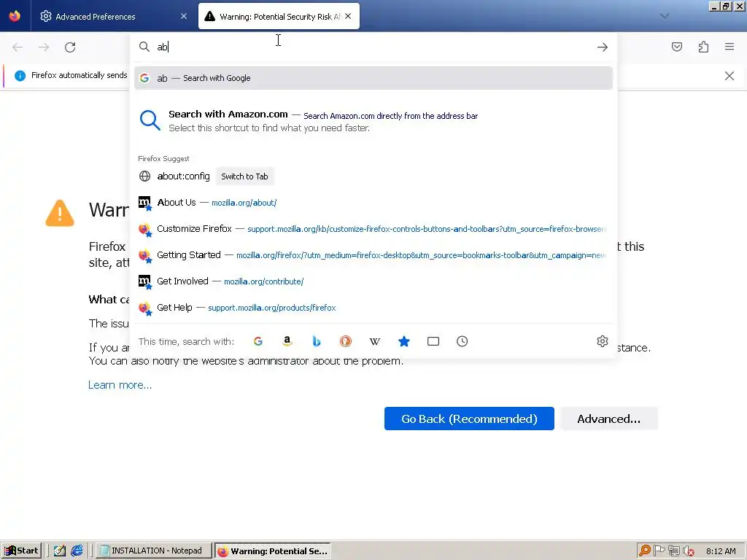747x560 pixels.
Task: Click the forward navigation arrow
Action: coord(44,47)
